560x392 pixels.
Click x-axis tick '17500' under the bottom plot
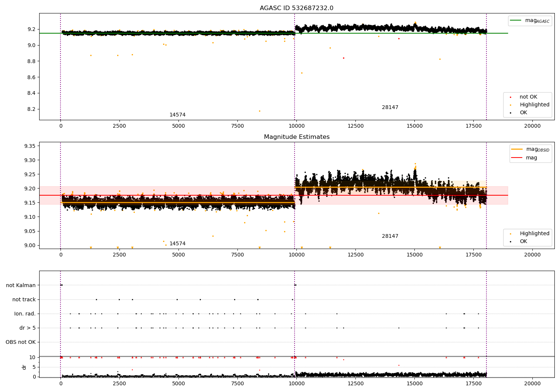click(473, 384)
